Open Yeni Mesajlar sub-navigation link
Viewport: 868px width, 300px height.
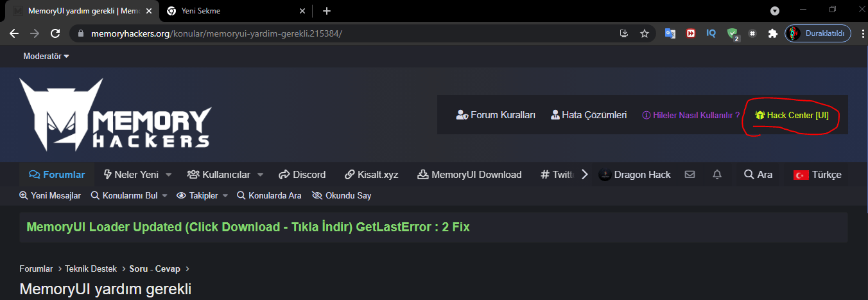point(50,195)
